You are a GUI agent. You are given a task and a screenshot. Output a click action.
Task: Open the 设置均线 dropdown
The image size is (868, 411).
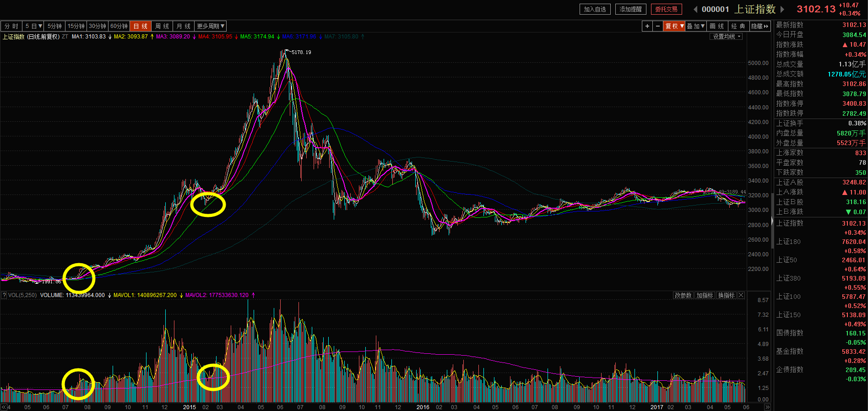[x=727, y=37]
